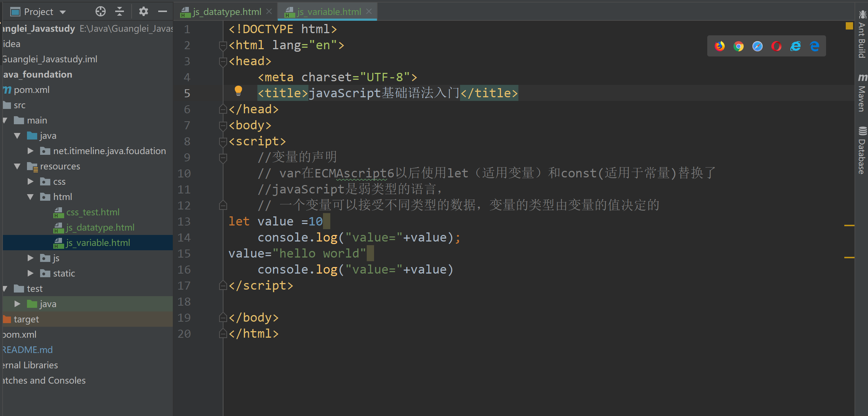The width and height of the screenshot is (868, 416).
Task: Open in Edge browser icon
Action: click(814, 46)
